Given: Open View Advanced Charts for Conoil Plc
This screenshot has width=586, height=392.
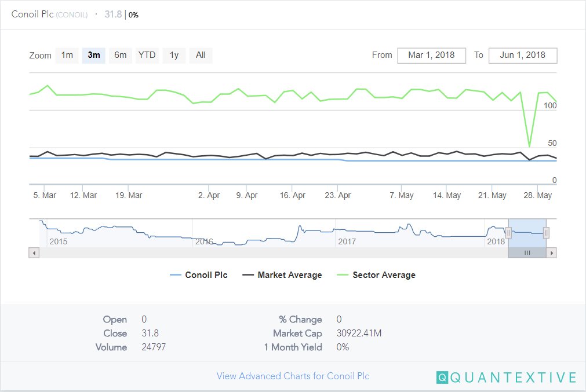Looking at the screenshot, I should click(x=293, y=376).
